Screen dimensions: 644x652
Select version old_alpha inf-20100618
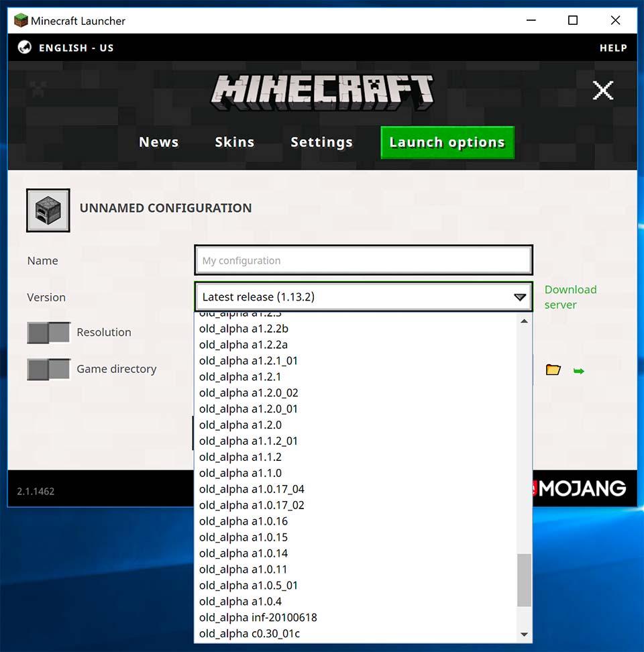(x=258, y=617)
